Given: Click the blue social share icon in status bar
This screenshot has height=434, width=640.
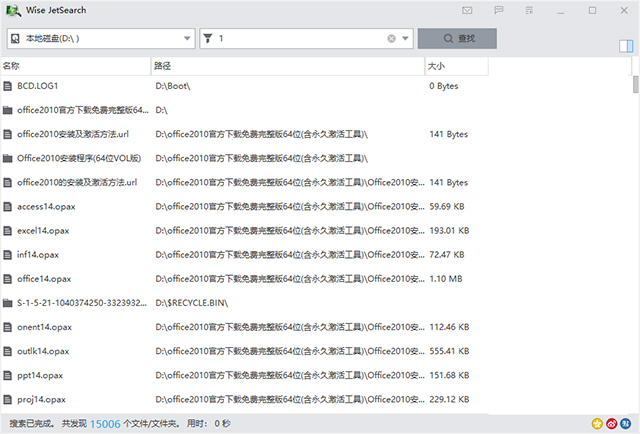Looking at the screenshot, I should coord(625,424).
